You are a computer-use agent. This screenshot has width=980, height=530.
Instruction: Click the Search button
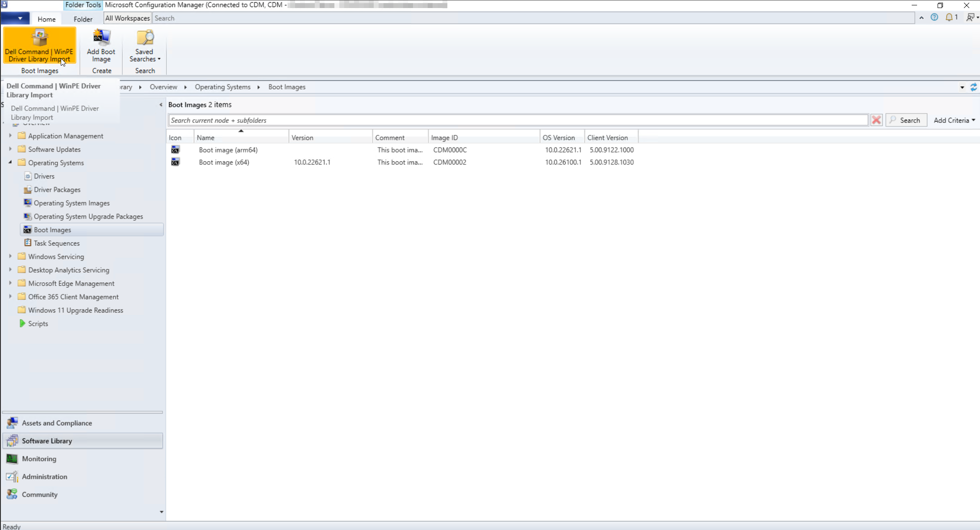tap(906, 120)
